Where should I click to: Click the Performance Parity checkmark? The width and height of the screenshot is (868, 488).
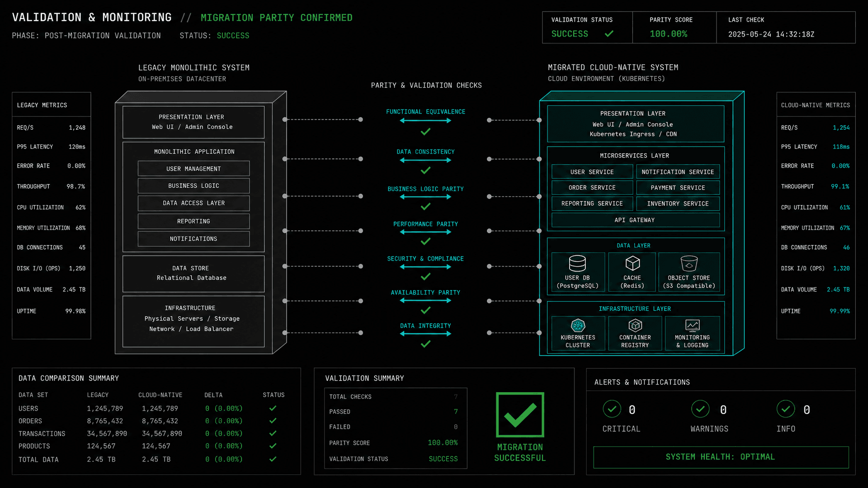click(x=425, y=241)
